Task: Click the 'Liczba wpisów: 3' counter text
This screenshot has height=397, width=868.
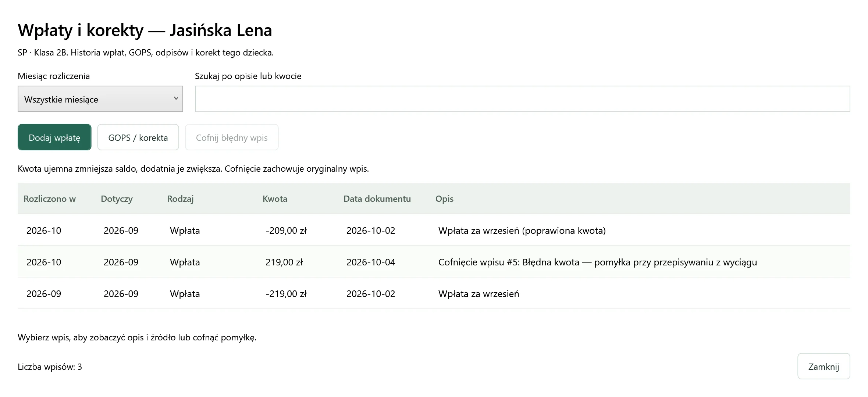Action: pyautogui.click(x=50, y=367)
